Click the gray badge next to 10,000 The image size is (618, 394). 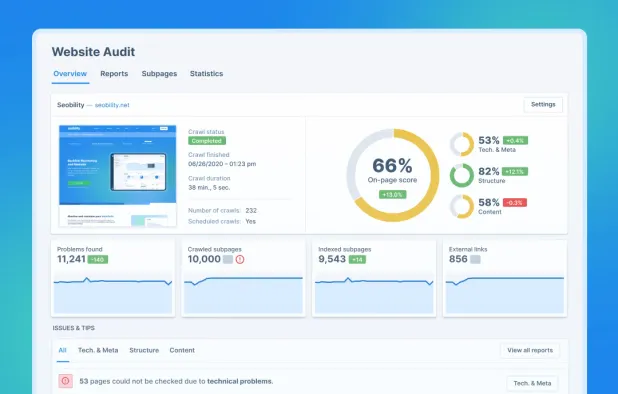point(228,260)
